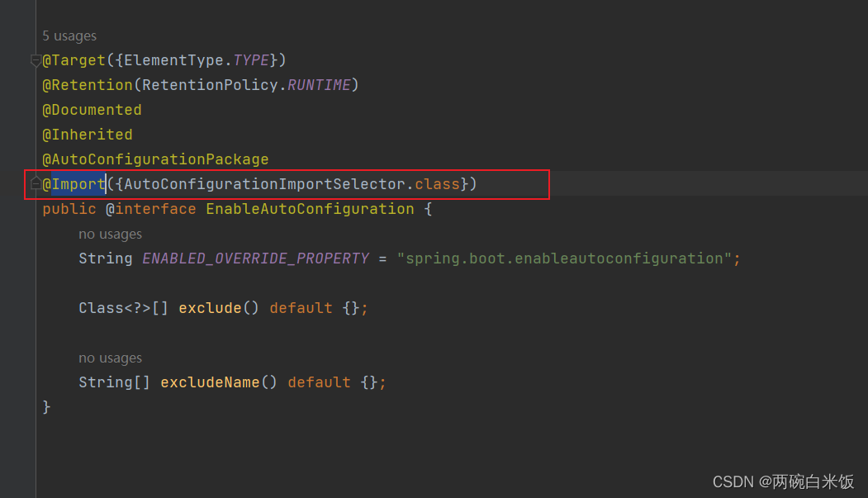This screenshot has height=498, width=868.
Task: Click the excludeName() method declaration
Action: click(x=211, y=382)
